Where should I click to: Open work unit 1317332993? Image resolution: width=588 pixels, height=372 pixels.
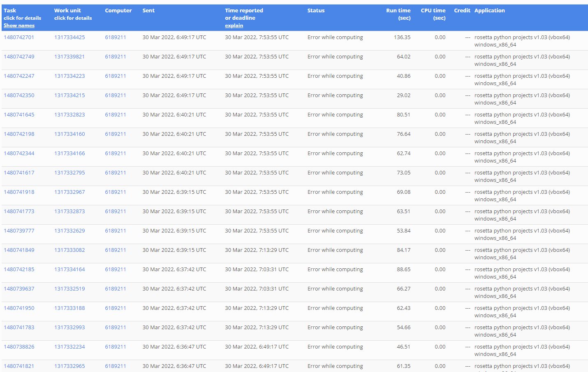click(69, 327)
